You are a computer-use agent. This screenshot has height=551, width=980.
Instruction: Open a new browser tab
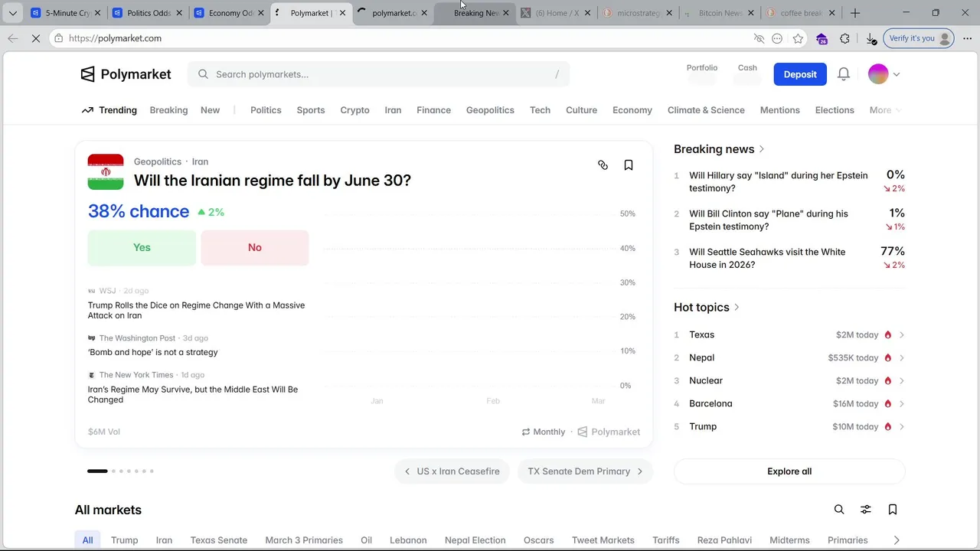point(855,13)
